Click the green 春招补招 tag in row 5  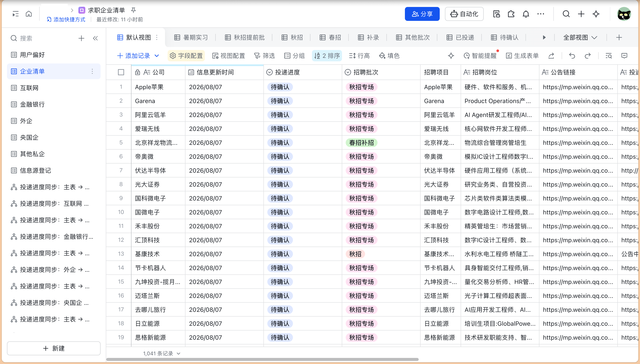click(362, 143)
